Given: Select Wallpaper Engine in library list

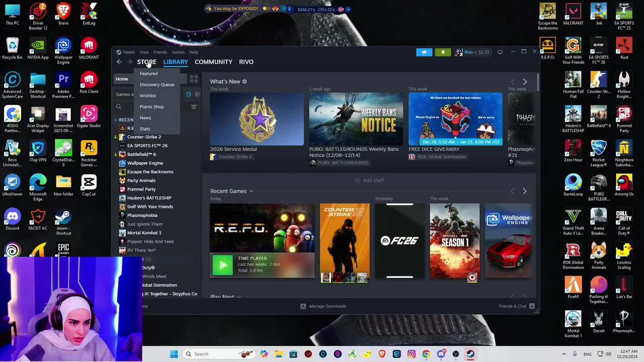Looking at the screenshot, I should [145, 163].
